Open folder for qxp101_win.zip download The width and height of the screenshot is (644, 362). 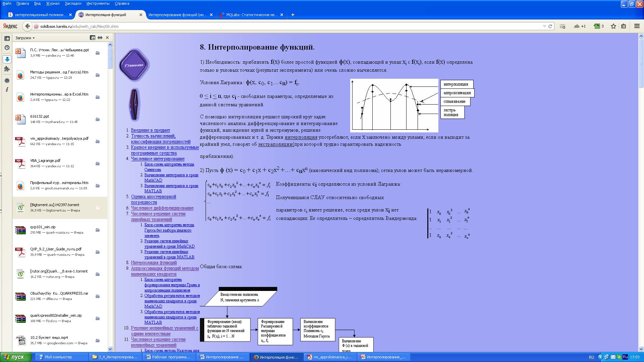tap(98, 230)
